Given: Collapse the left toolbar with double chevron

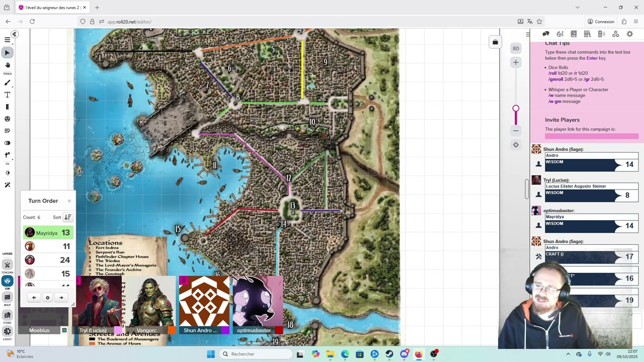Looking at the screenshot, I should (15, 34).
